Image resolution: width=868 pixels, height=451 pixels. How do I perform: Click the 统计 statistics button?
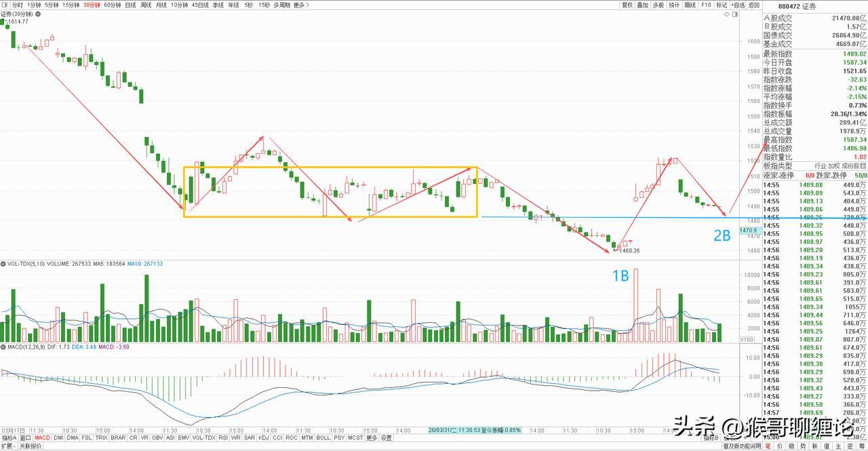click(674, 5)
